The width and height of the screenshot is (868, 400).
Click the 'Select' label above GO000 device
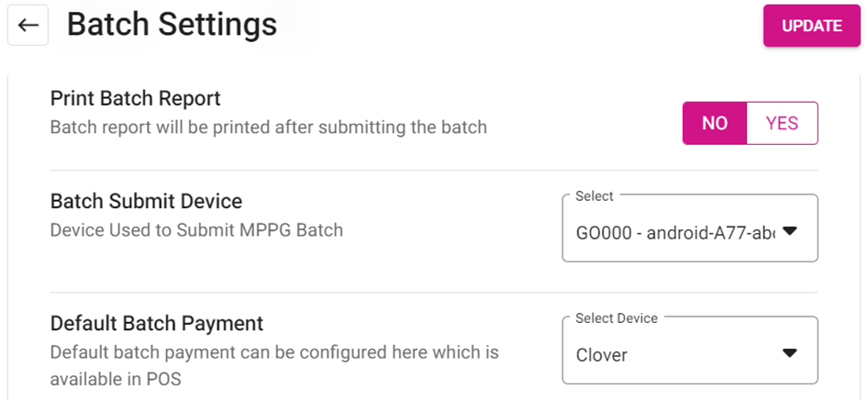[x=594, y=196]
